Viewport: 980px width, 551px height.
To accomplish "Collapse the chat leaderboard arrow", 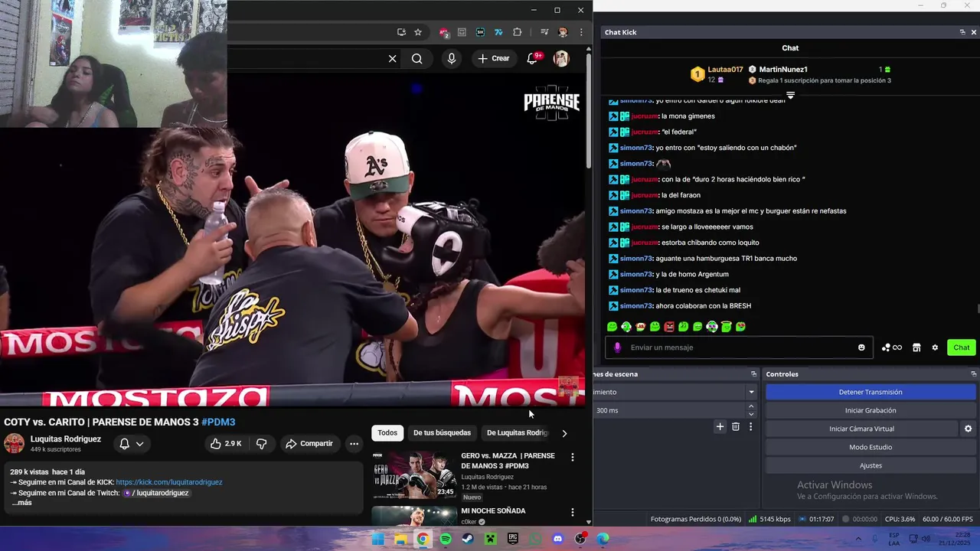I will [790, 96].
